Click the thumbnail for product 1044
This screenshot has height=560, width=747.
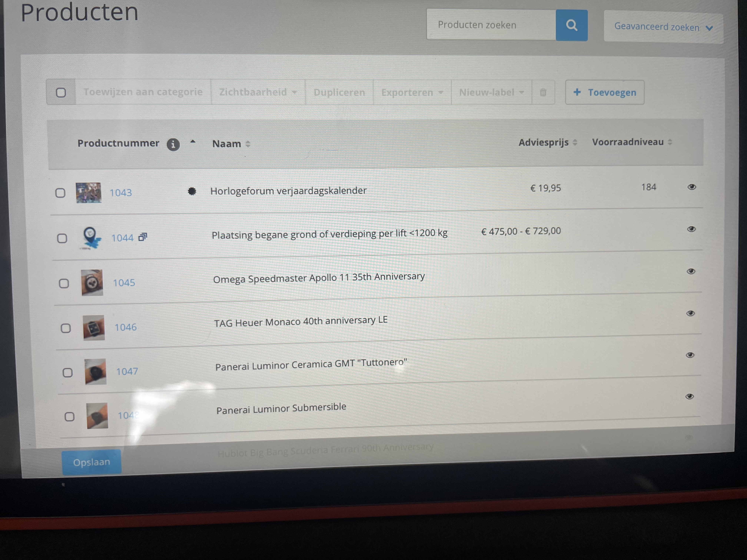91,238
